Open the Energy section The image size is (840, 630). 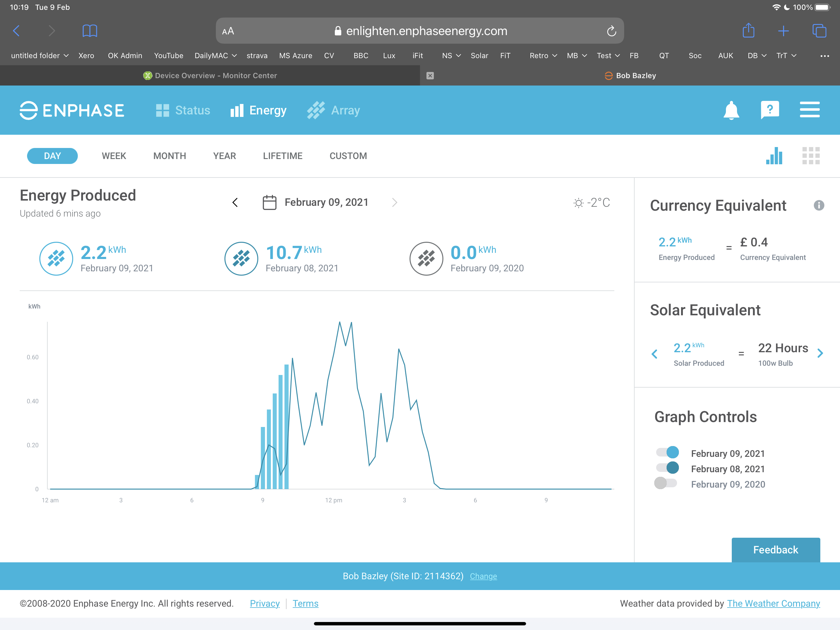pyautogui.click(x=258, y=110)
